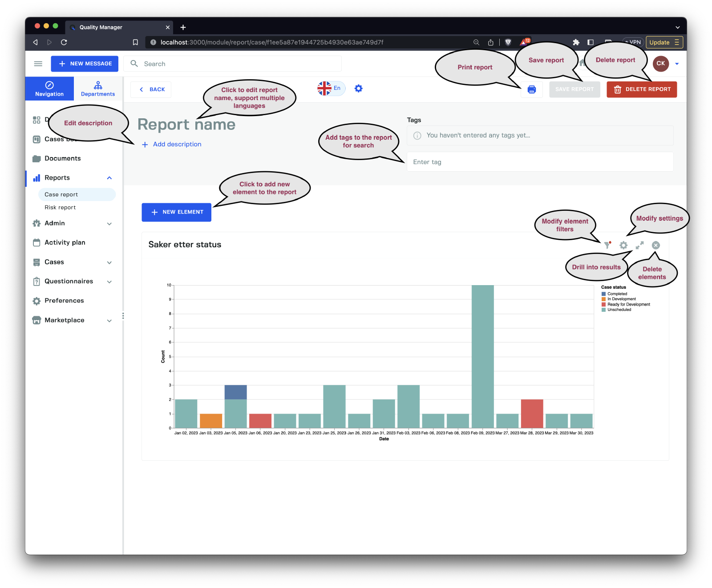Screen dimensions: 712x588
Task: Expand chart with the drill-in arrows icon
Action: 639,245
